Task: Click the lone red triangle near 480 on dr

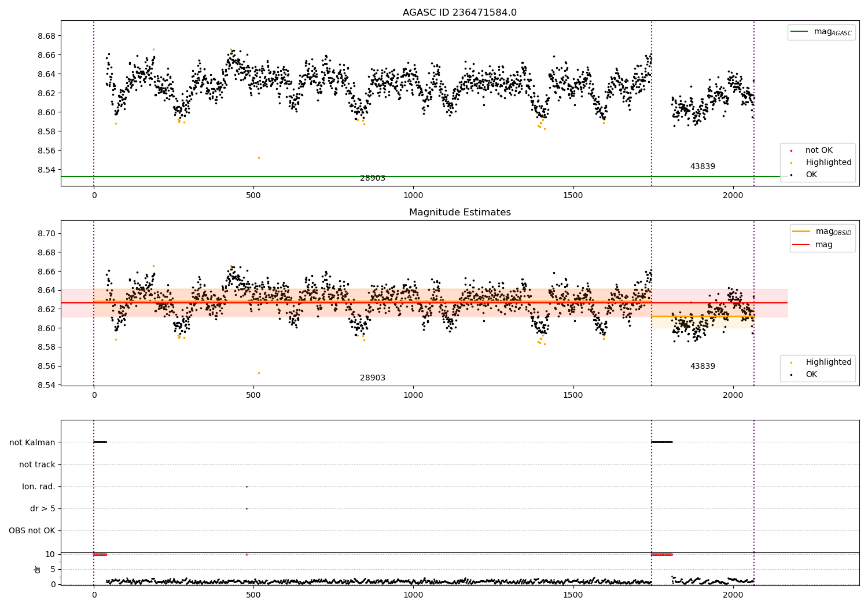Action: click(x=247, y=554)
